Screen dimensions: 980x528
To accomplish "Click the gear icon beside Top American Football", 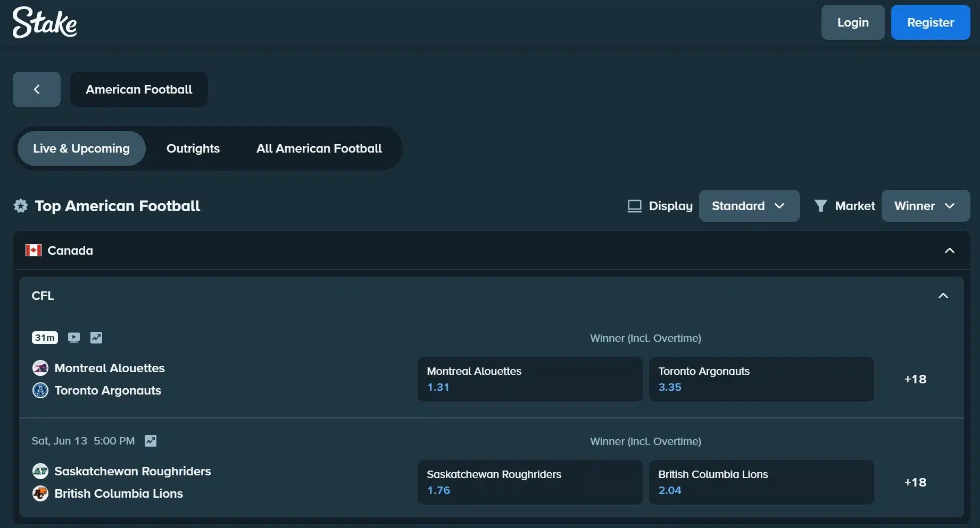I will [21, 206].
